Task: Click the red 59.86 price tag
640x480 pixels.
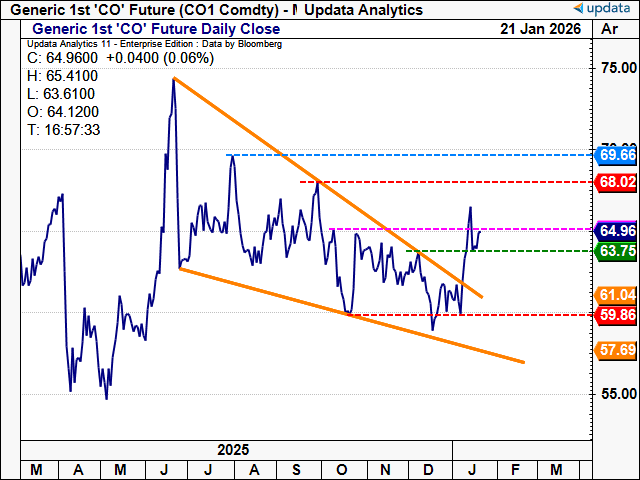Action: pos(615,314)
